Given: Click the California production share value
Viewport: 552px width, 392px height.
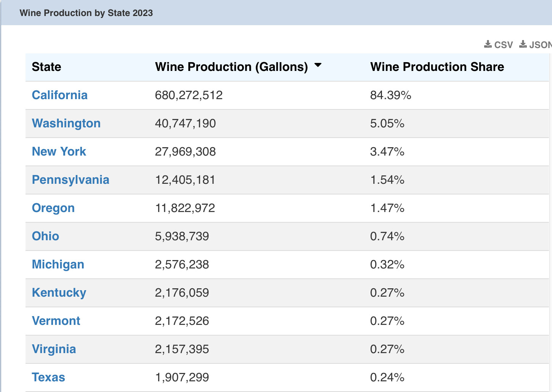Looking at the screenshot, I should [390, 95].
